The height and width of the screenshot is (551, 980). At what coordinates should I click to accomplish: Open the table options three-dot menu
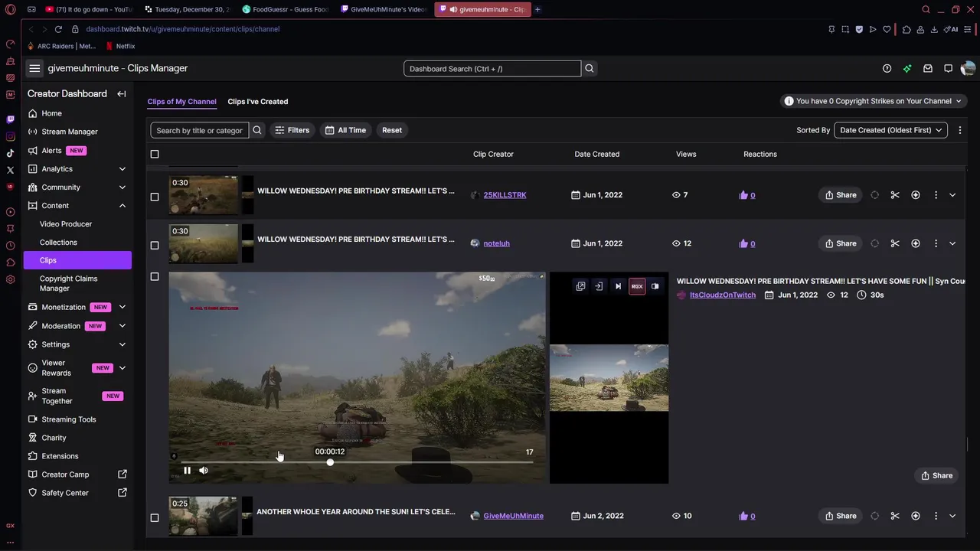click(959, 130)
